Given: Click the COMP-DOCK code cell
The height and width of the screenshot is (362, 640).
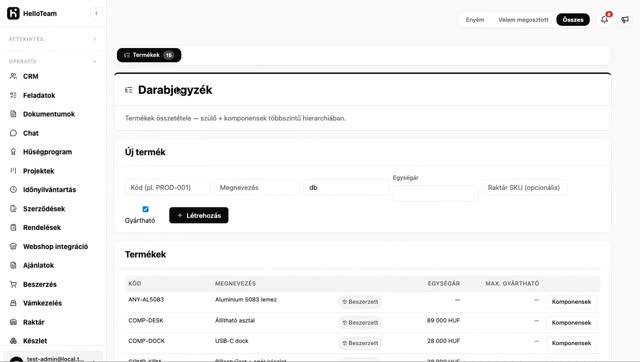Looking at the screenshot, I should (x=147, y=341).
